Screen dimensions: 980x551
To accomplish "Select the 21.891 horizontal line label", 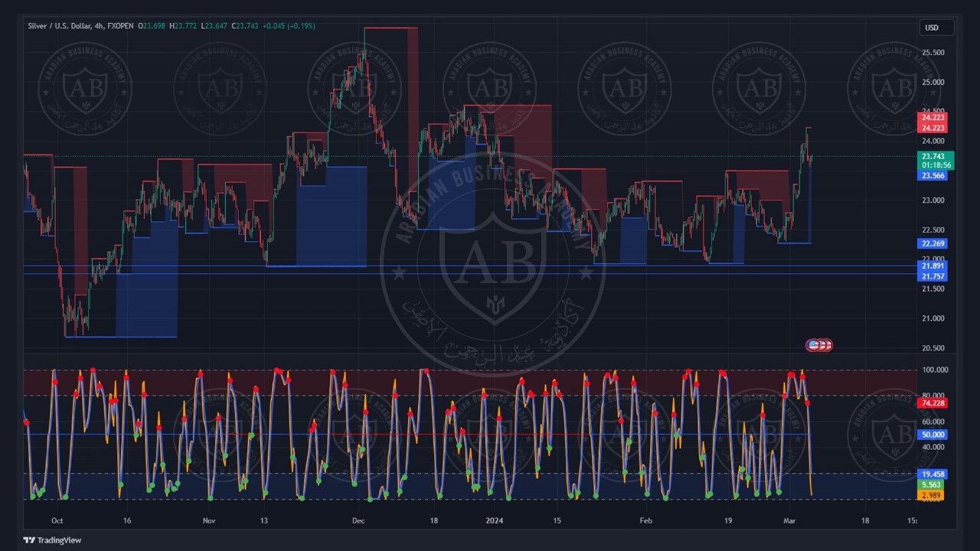I will 932,266.
